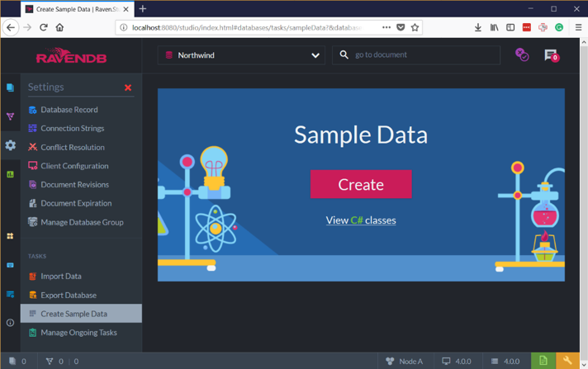This screenshot has height=369, width=588.
Task: Open Stats green chart icon in sidebar
Action: click(10, 174)
